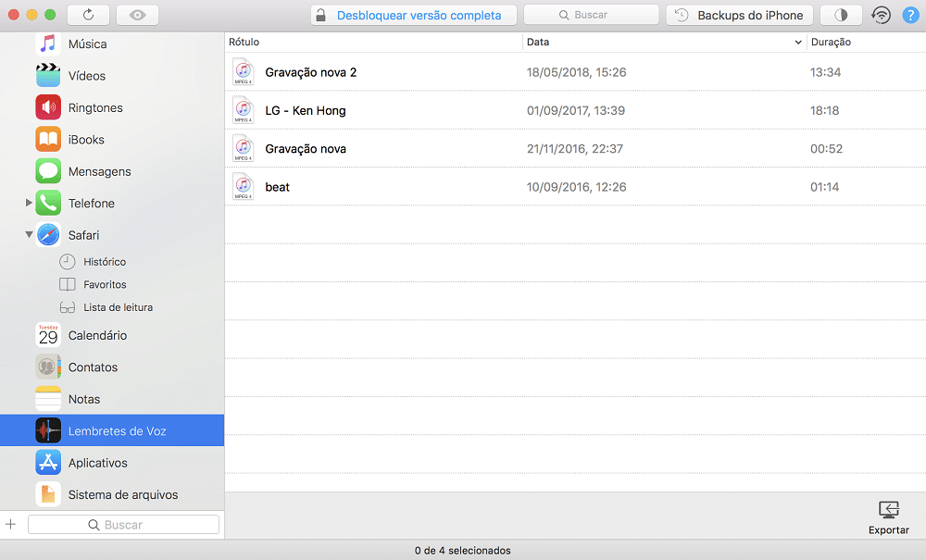This screenshot has height=560, width=926.
Task: Click date 21/11/2016, 22:37
Action: [575, 149]
